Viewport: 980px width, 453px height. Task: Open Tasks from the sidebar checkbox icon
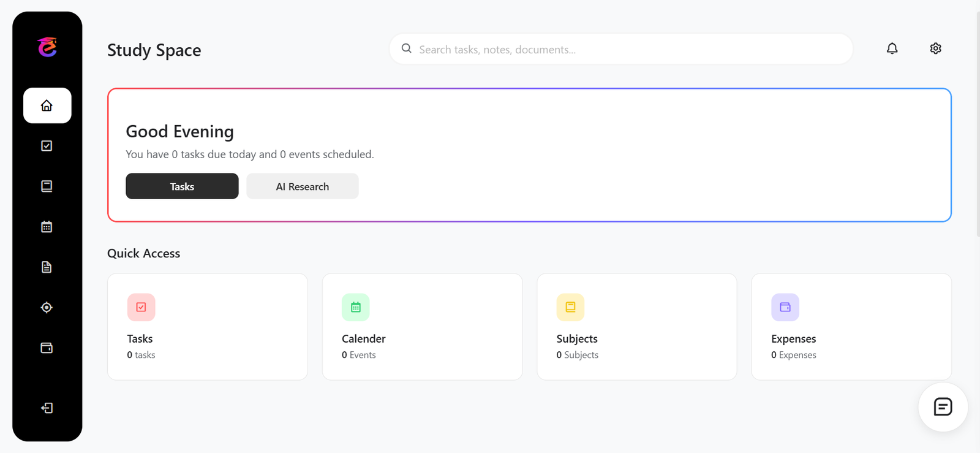[x=47, y=146]
